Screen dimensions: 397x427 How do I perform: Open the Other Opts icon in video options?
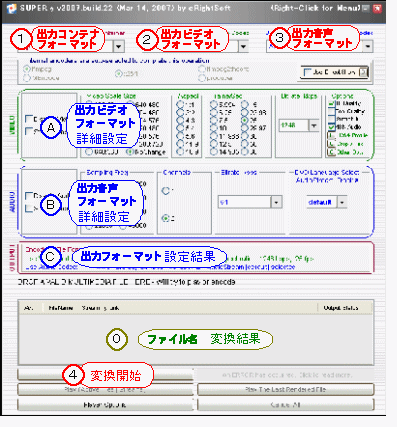pyautogui.click(x=332, y=152)
